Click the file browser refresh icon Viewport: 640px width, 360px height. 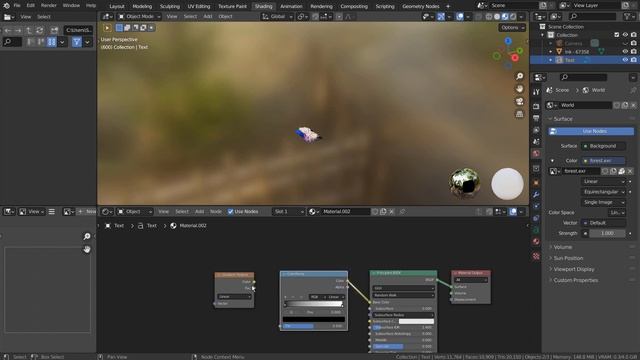40,30
